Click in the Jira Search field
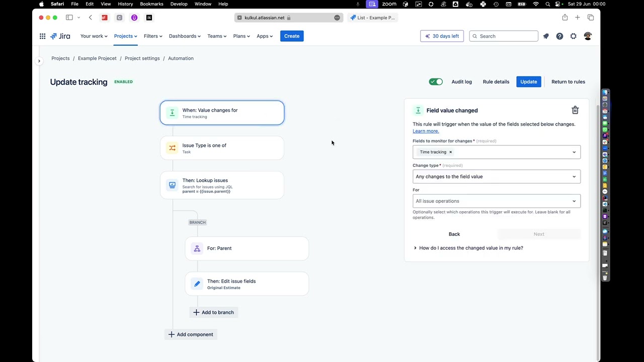The image size is (644, 362). point(504,36)
